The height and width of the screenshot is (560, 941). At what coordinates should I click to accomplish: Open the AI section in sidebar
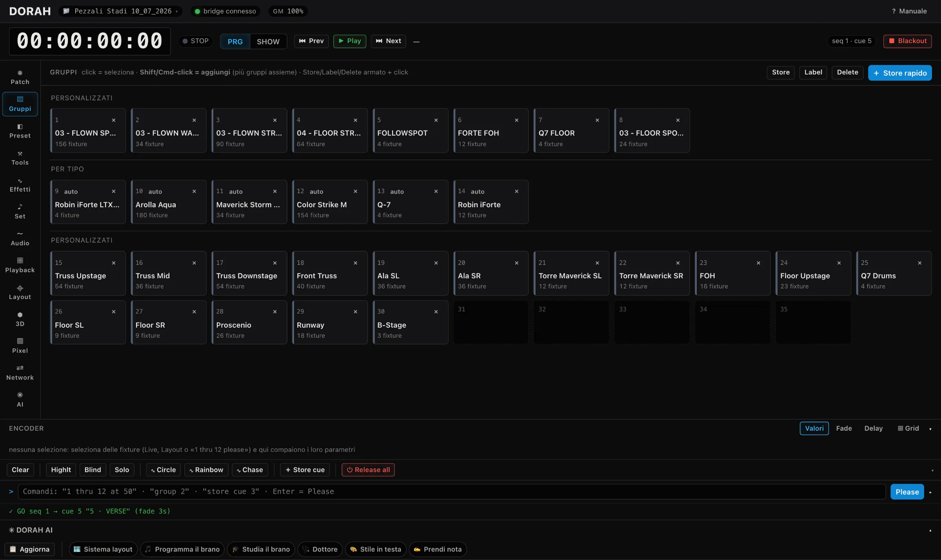20,400
